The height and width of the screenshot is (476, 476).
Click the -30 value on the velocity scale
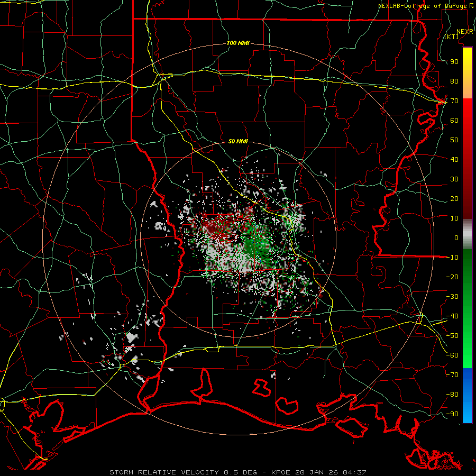pos(452,297)
